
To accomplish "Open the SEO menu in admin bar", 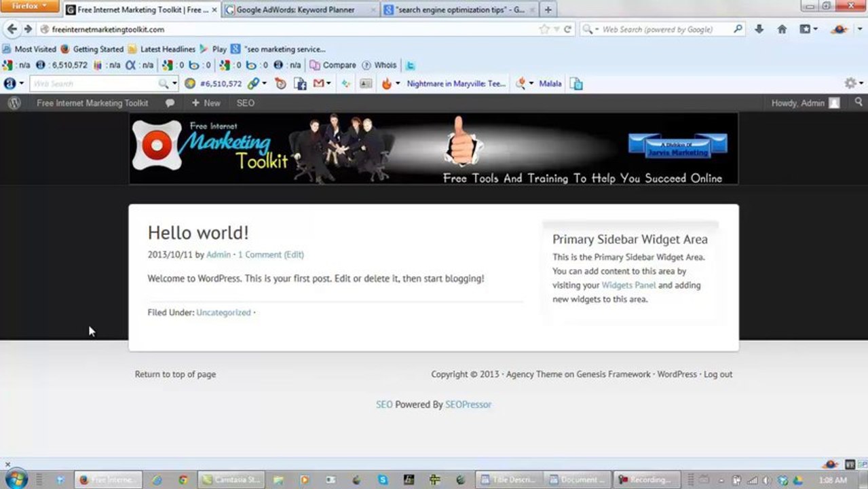I will 245,103.
